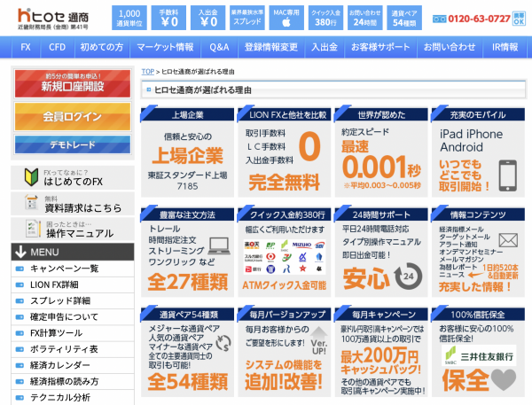Click the お問い合わせ 24時間 badge
532x405 pixels.
coord(365,18)
